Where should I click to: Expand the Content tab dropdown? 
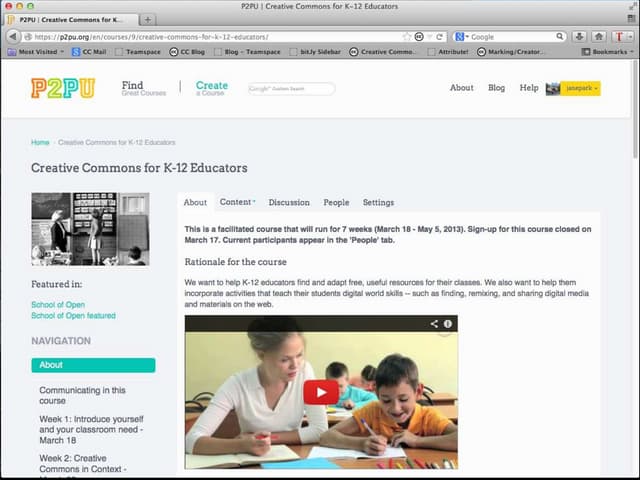(237, 202)
